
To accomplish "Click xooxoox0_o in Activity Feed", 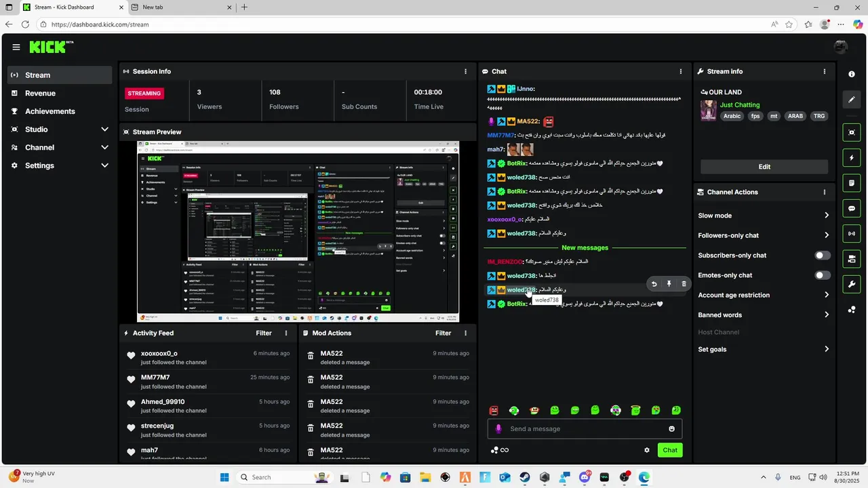I will (159, 353).
